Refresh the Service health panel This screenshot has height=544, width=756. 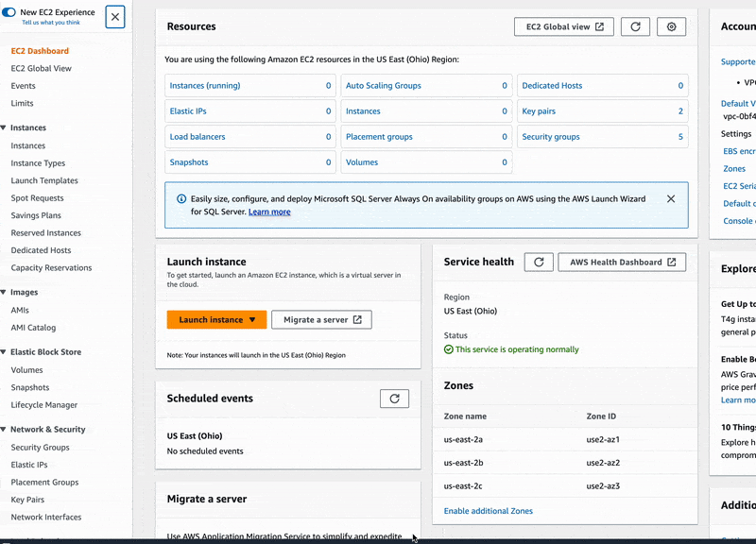[x=538, y=263]
